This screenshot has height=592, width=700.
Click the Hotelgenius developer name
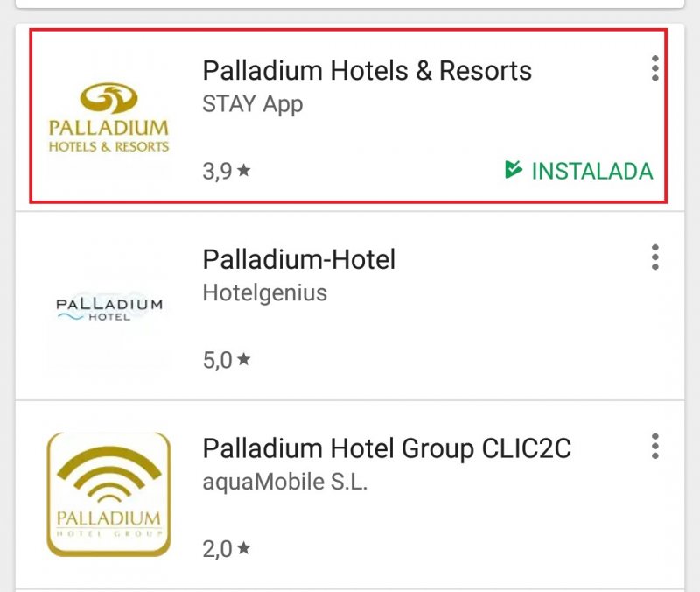pyautogui.click(x=265, y=293)
